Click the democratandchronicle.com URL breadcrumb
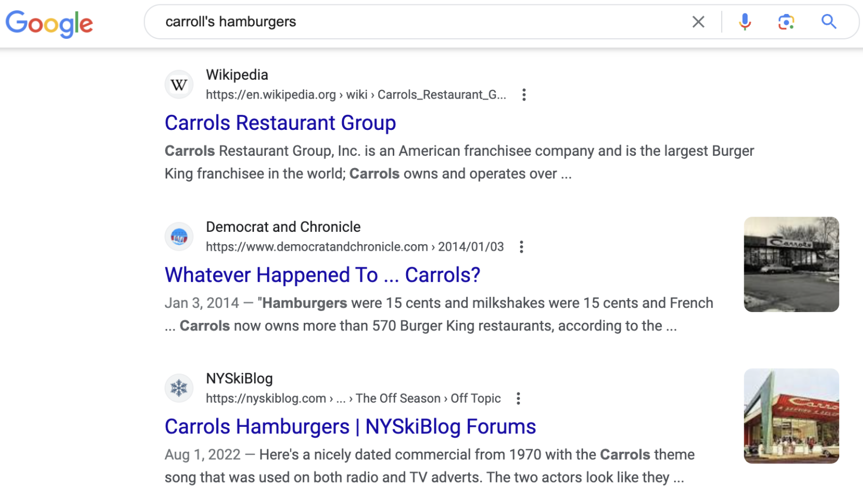Image resolution: width=863 pixels, height=504 pixels. click(x=354, y=247)
